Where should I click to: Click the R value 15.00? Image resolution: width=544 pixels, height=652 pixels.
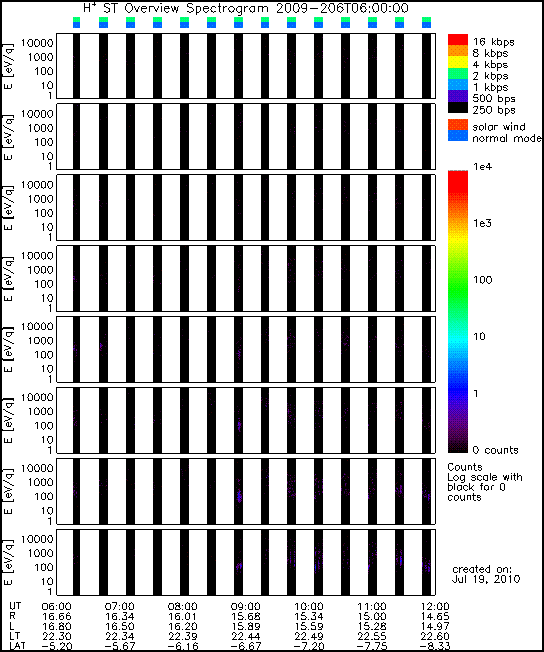[372, 617]
